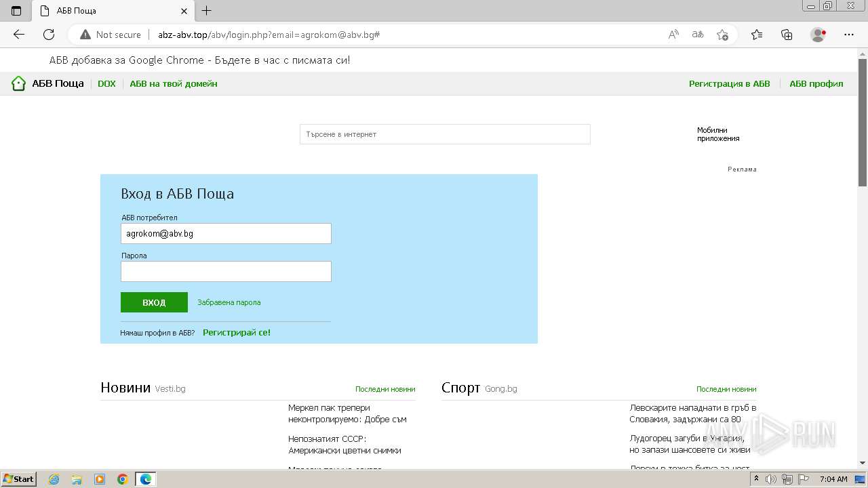Click the network tray icon
Screen dimensions: 868x488
(x=787, y=479)
